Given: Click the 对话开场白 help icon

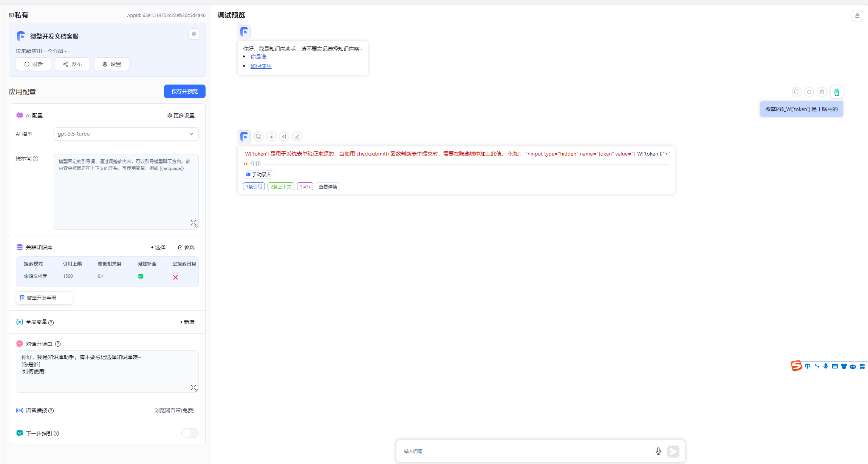Looking at the screenshot, I should point(58,344).
